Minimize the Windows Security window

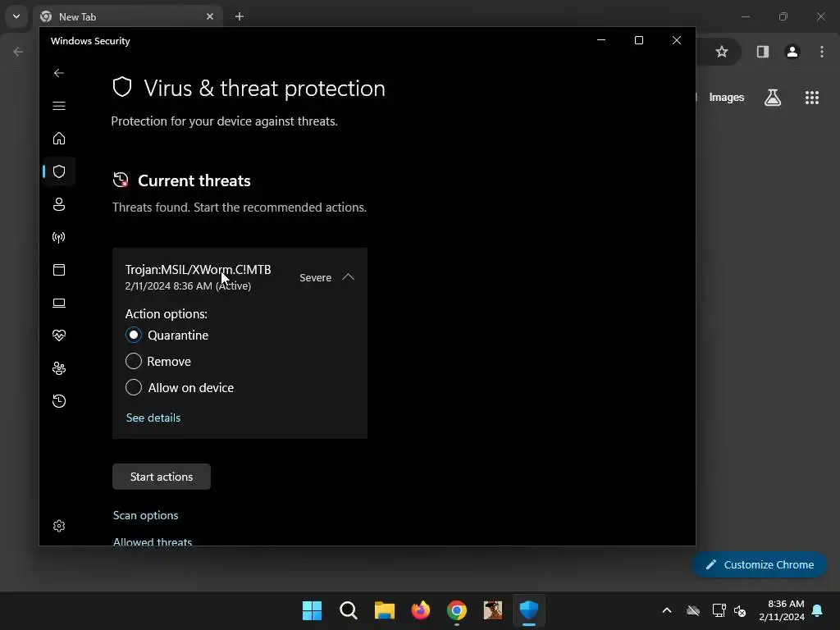pyautogui.click(x=601, y=40)
